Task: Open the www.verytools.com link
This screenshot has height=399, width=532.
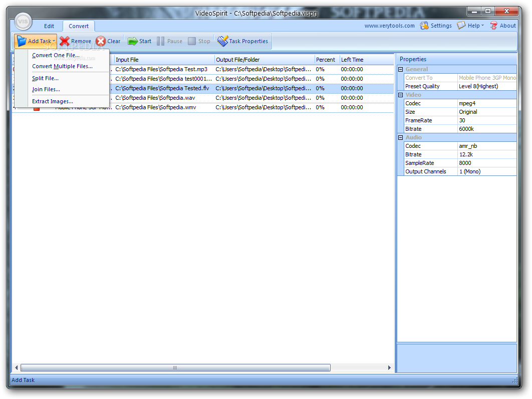Action: point(390,26)
